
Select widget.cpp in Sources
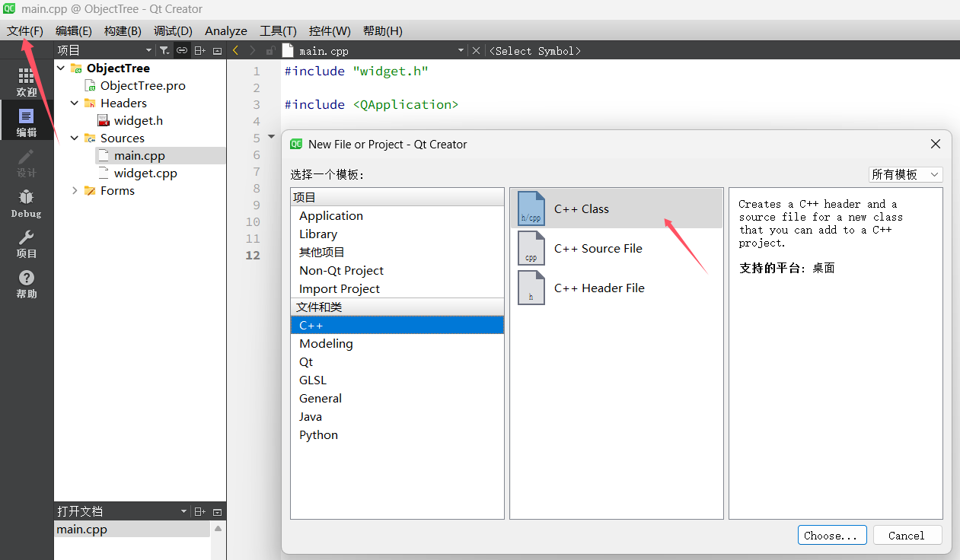pos(145,173)
